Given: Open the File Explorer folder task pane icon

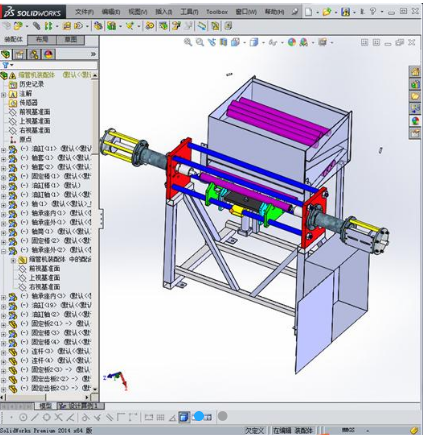Looking at the screenshot, I should 415,96.
